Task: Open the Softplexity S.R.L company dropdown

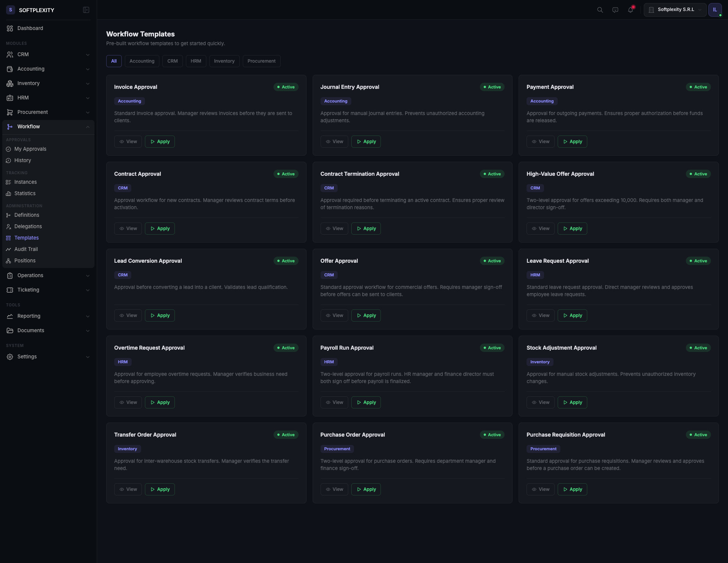Action: click(675, 9)
